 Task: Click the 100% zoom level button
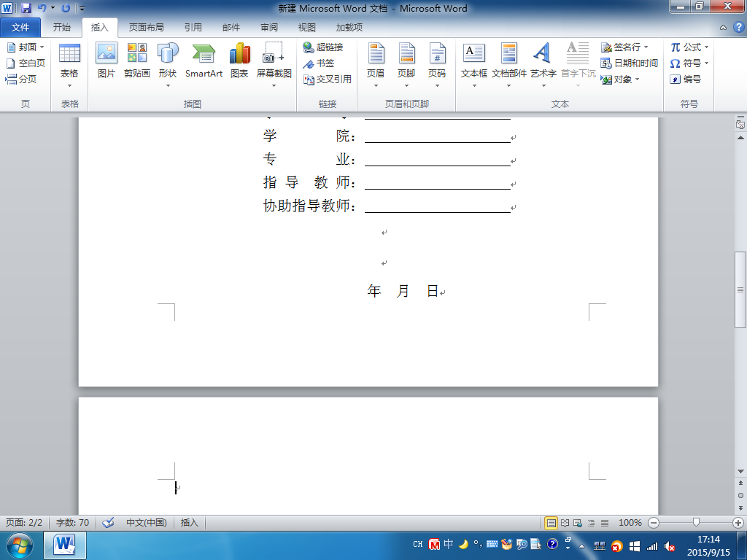coord(630,522)
